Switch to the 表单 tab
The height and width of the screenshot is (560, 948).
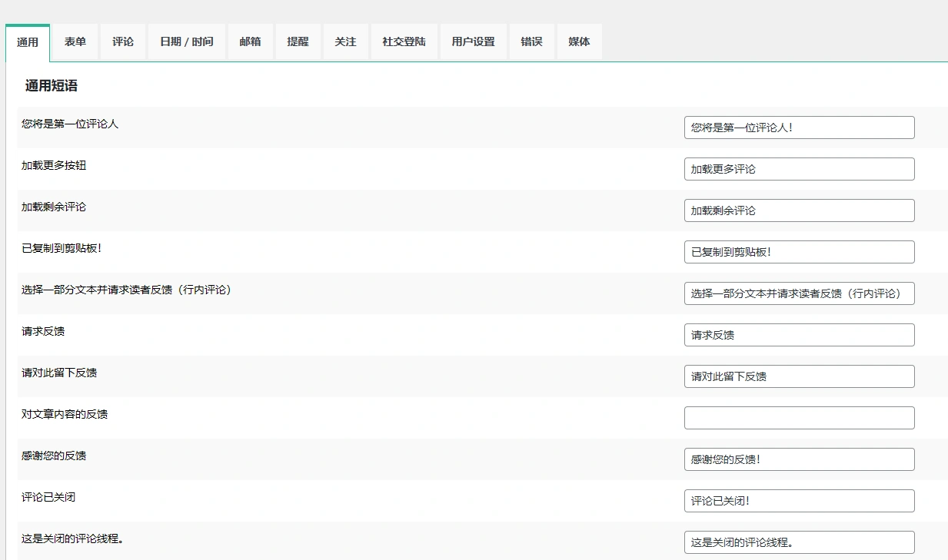tap(75, 42)
